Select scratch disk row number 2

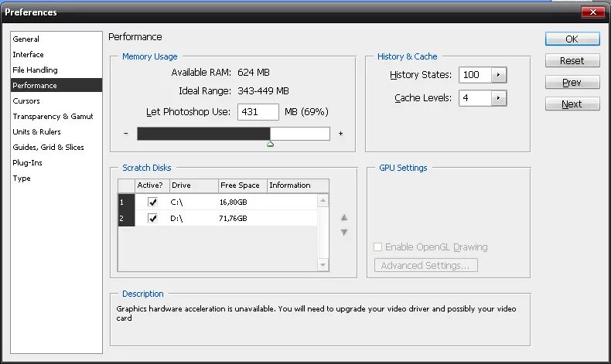(126, 219)
